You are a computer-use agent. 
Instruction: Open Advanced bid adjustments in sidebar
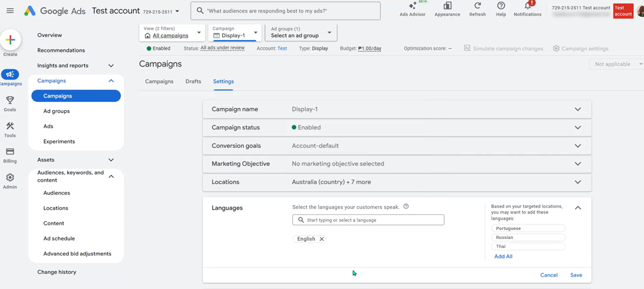coord(77,254)
